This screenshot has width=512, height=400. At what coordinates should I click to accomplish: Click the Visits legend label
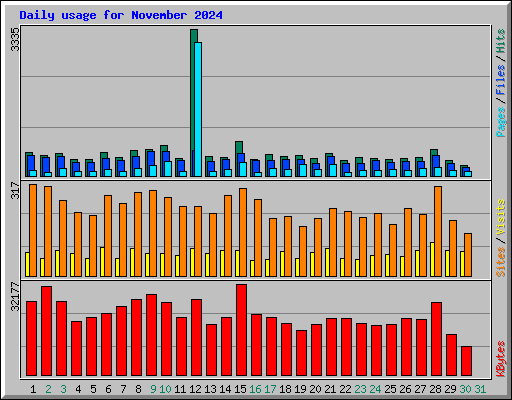click(x=500, y=217)
